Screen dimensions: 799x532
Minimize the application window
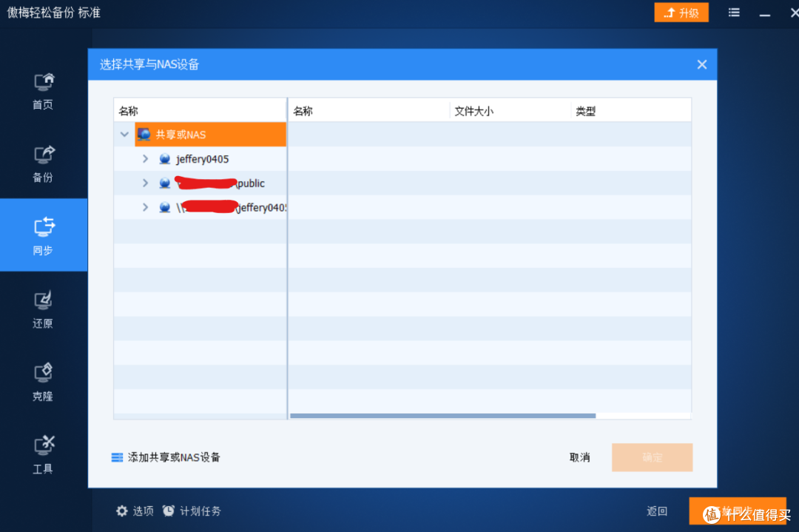coord(764,14)
